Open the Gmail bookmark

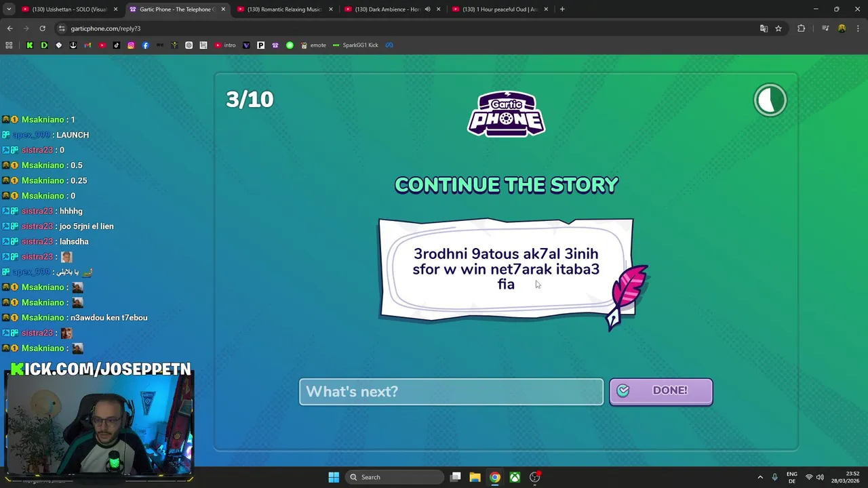[87, 45]
